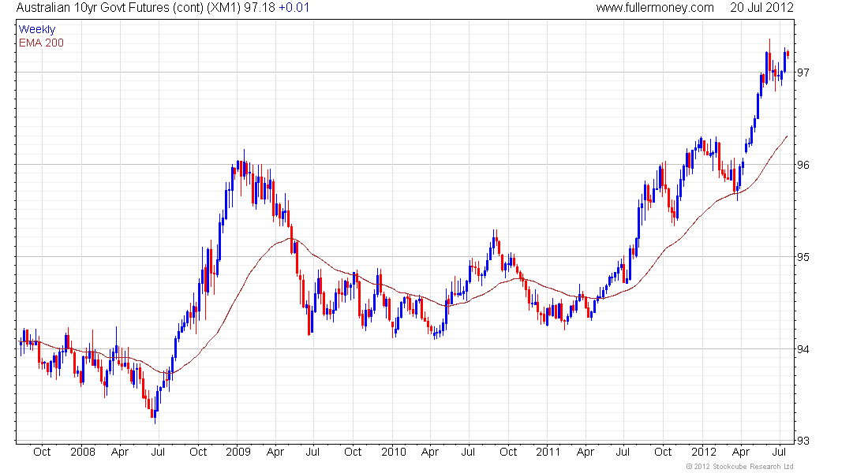Viewport: 868px width, 473px height.
Task: Click the 93 price axis label
Action: (803, 441)
